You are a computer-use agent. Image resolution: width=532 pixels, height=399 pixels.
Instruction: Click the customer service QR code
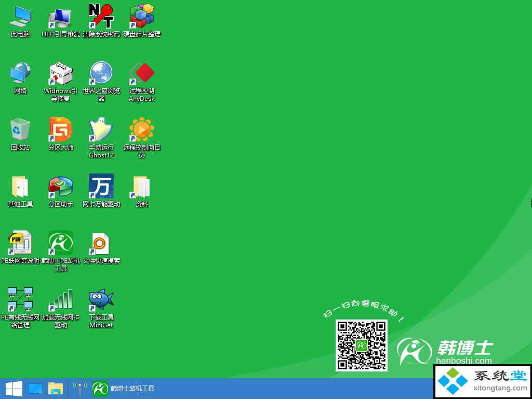click(362, 345)
